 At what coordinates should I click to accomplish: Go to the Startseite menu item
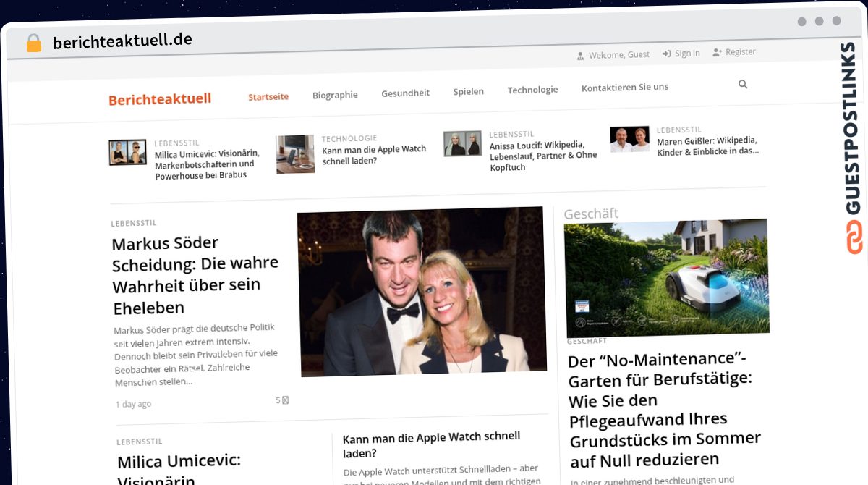[x=268, y=96]
